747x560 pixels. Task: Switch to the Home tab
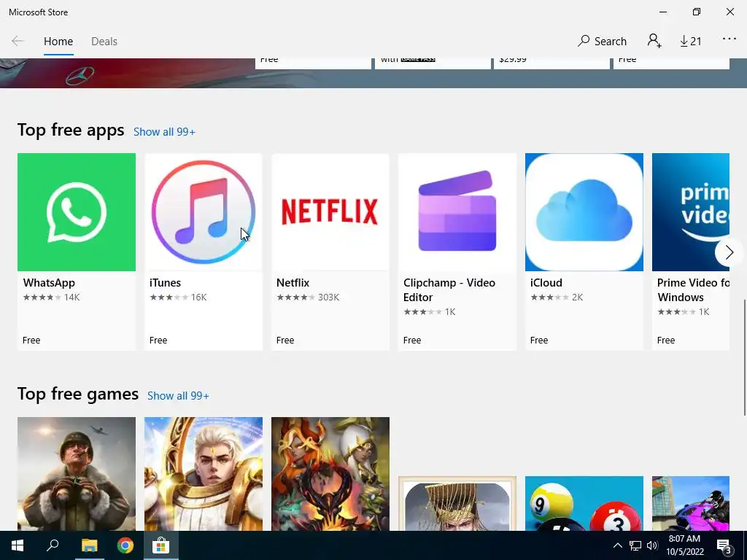58,42
